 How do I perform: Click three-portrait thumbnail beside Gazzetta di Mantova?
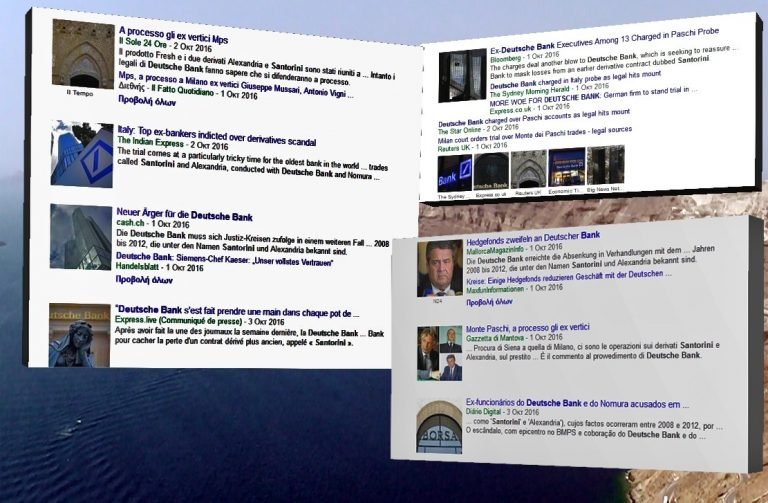(439, 354)
